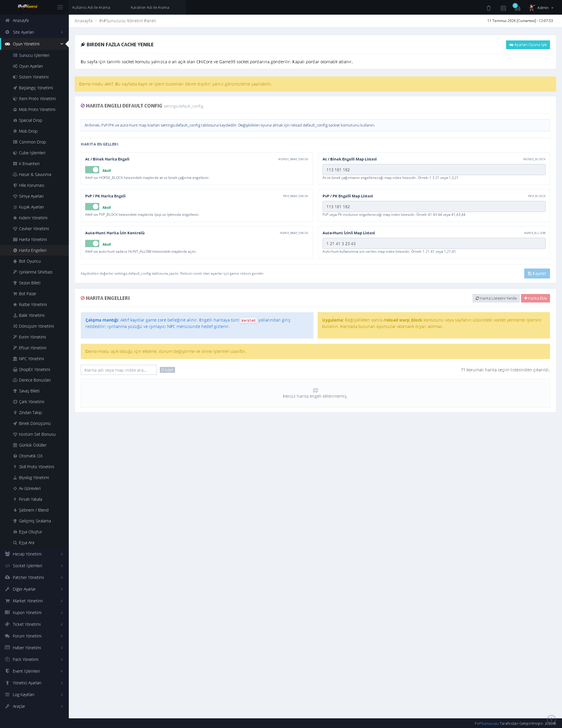Open the trash icon in top bar
The image size is (562, 728).
488,8
